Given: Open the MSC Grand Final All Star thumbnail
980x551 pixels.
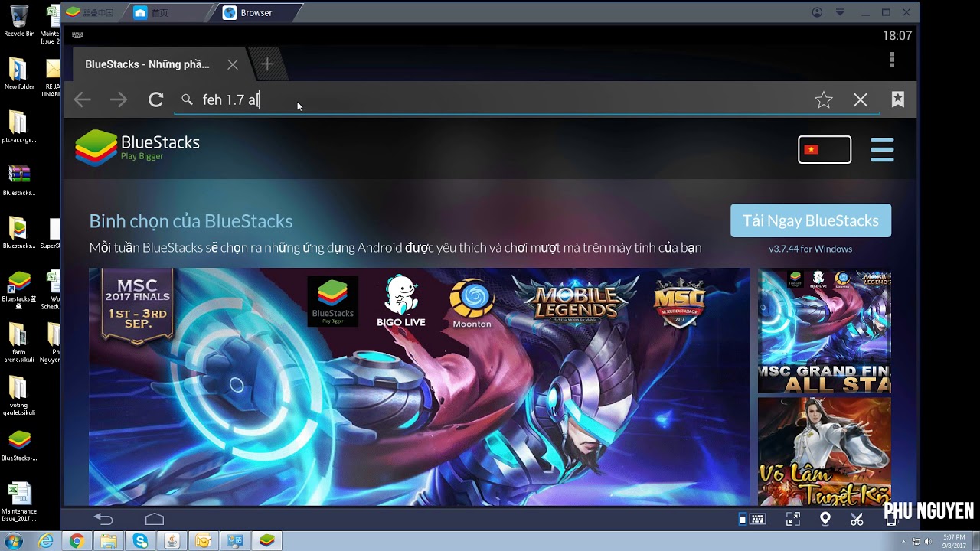Looking at the screenshot, I should click(x=825, y=331).
